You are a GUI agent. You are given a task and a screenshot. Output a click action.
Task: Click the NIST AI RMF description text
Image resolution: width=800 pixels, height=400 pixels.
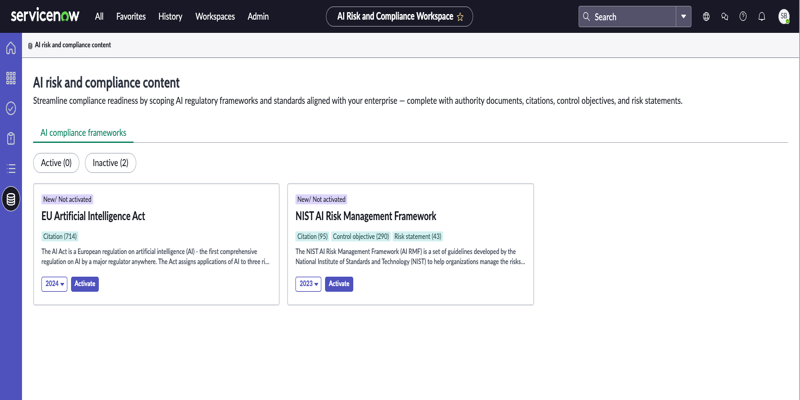pyautogui.click(x=410, y=257)
